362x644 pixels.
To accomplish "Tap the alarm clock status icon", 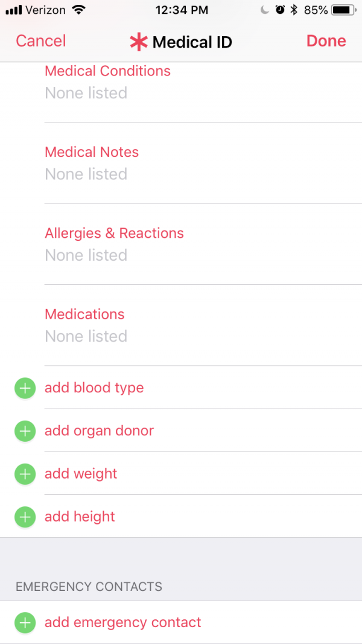I will 280,10.
